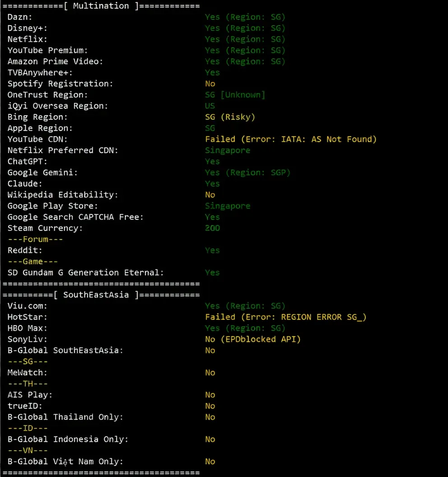Viewport: 448px width, 477px height.
Task: Select the iQyi "US" region value
Action: click(x=210, y=106)
